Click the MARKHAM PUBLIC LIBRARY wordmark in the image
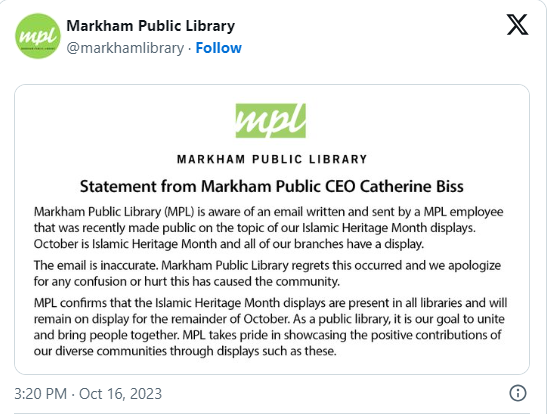This screenshot has width=547, height=414. click(x=272, y=159)
